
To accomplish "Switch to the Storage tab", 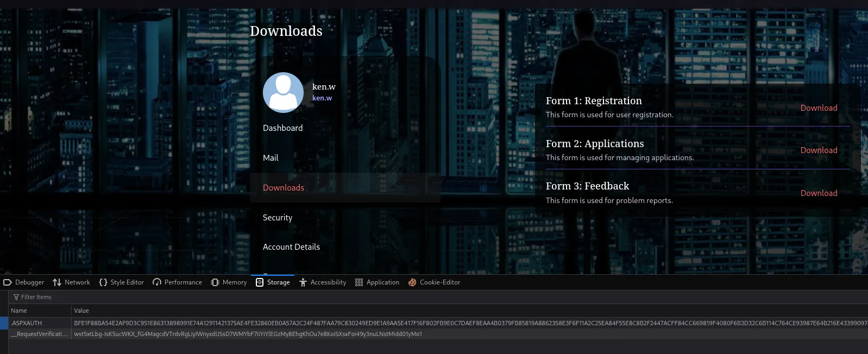I will point(273,282).
